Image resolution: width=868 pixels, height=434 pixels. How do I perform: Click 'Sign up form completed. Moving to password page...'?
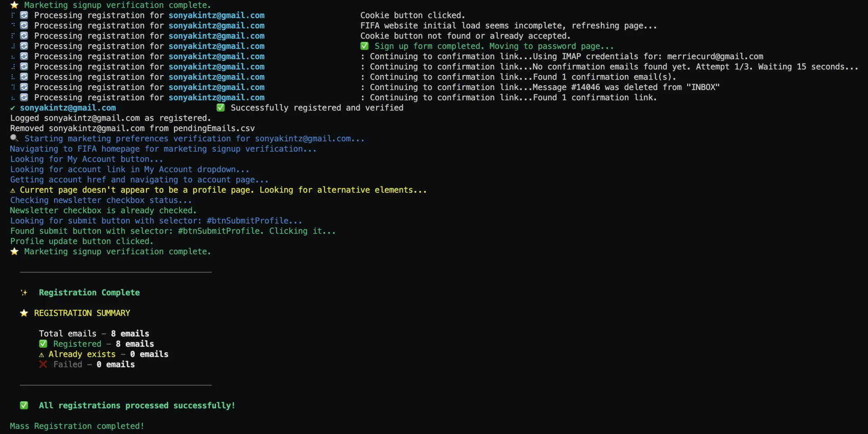494,46
